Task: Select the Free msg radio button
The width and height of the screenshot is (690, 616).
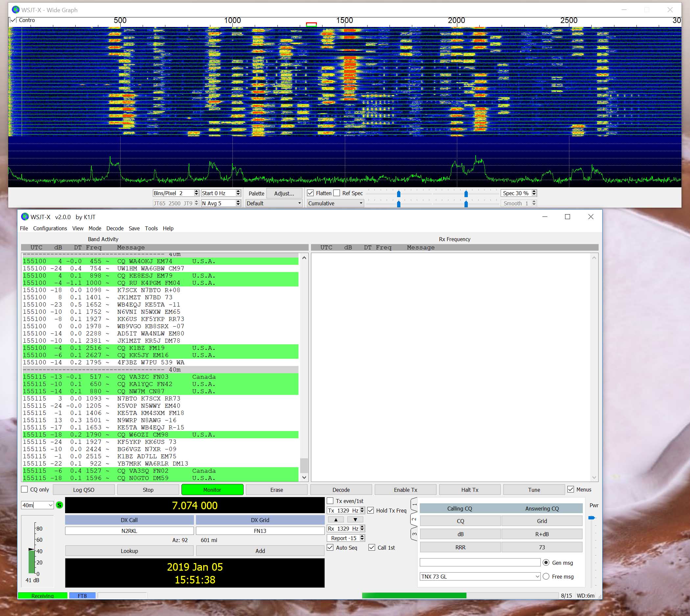Action: point(546,576)
